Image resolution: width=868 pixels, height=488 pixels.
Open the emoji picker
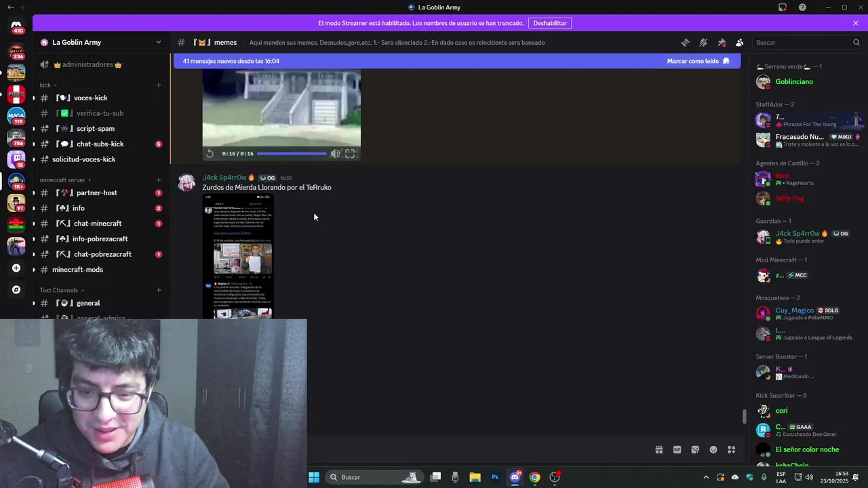pyautogui.click(x=713, y=449)
